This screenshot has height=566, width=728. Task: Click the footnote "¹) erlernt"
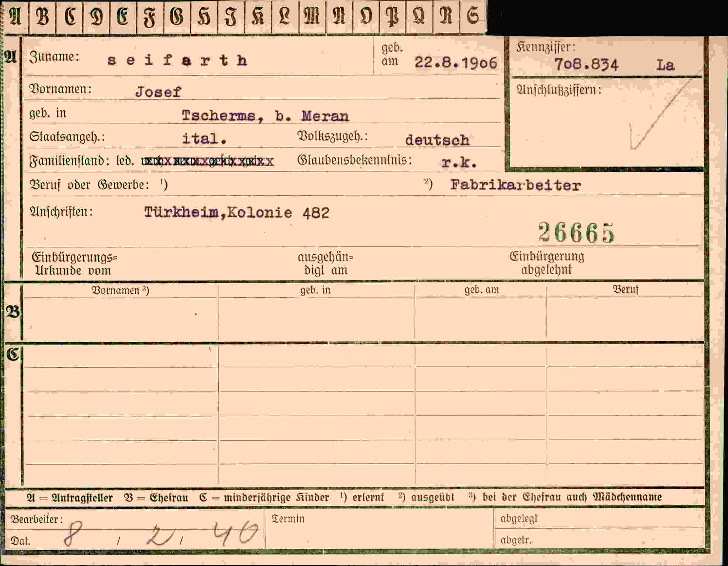pos(362,497)
